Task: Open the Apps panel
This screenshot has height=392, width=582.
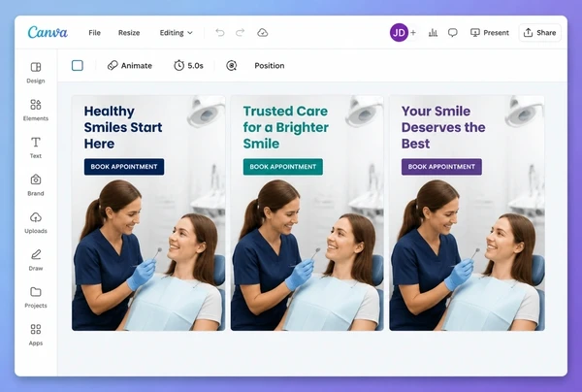Action: tap(36, 335)
